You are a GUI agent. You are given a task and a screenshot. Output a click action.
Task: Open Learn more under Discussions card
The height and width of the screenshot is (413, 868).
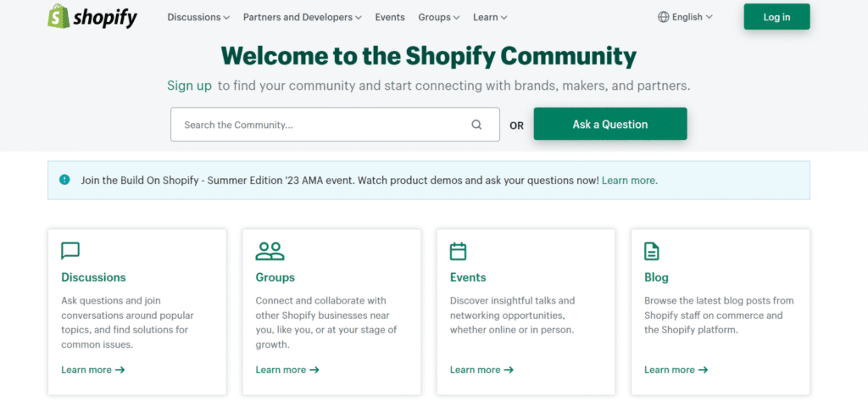(x=93, y=370)
